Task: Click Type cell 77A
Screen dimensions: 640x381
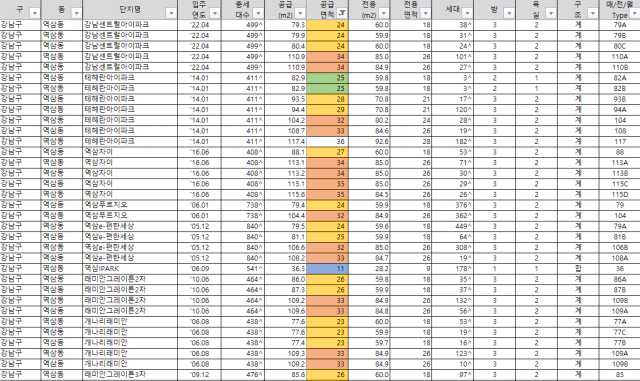Action: (x=620, y=322)
